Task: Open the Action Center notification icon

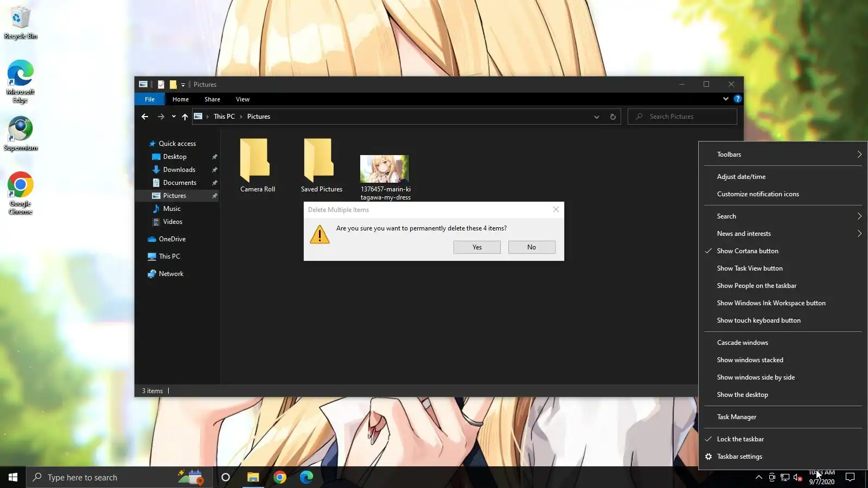Action: 850,477
